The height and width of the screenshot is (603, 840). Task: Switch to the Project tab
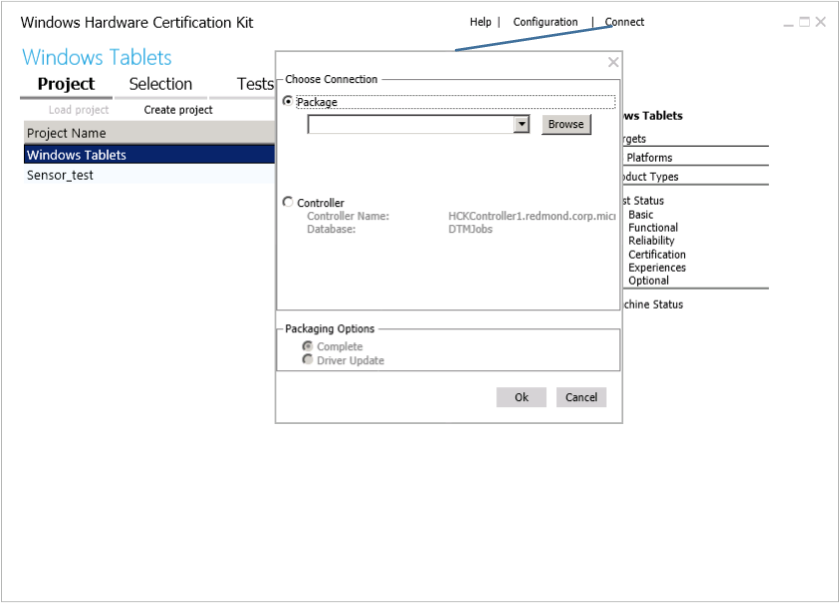66,84
